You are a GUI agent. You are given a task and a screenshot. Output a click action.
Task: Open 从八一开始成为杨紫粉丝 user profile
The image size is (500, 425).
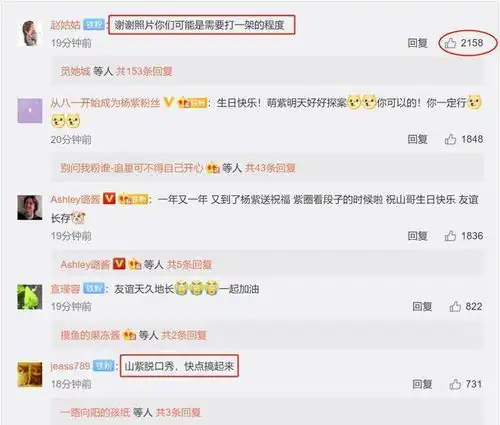[x=105, y=103]
